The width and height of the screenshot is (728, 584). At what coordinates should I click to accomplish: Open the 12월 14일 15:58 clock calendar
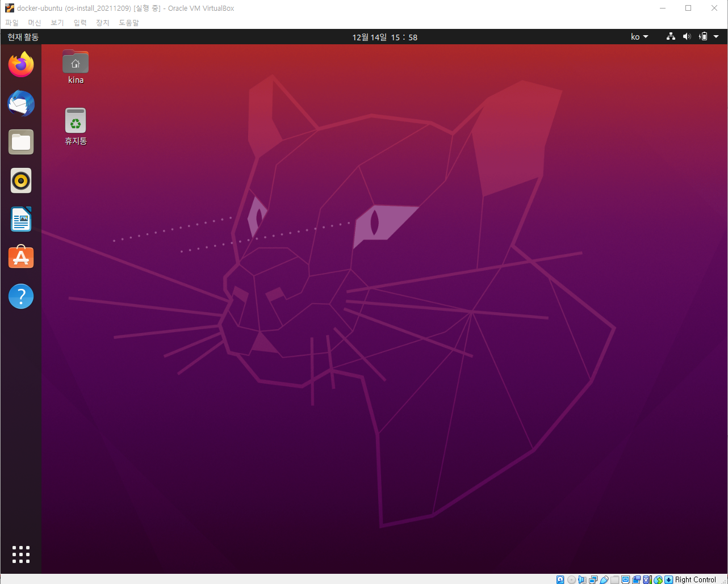tap(385, 37)
